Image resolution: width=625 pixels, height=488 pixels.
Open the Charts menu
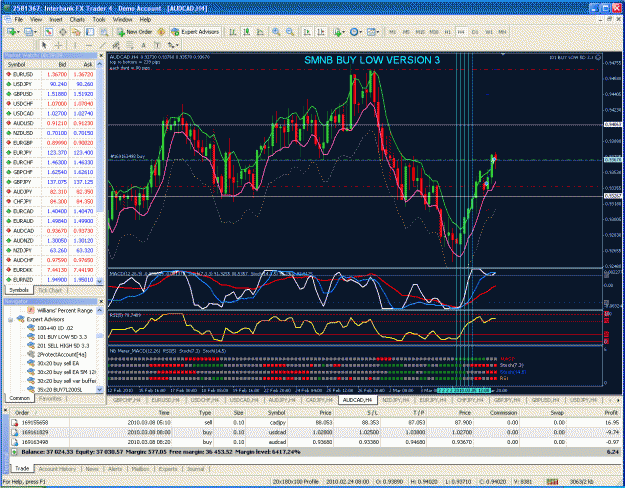click(77, 19)
